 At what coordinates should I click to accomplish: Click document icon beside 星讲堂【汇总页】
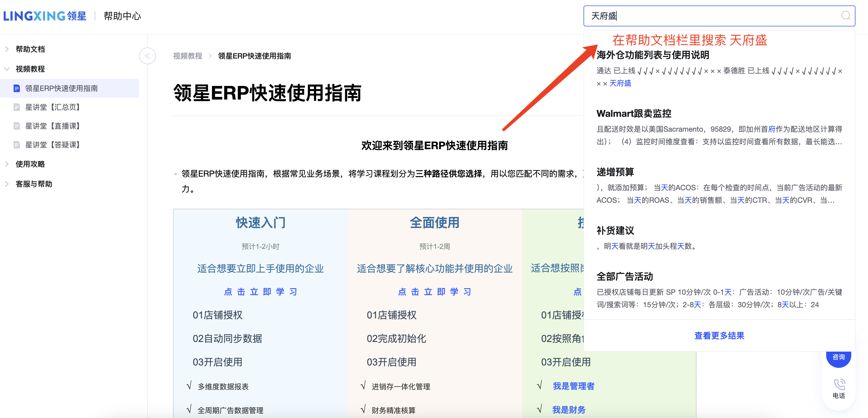tap(16, 107)
